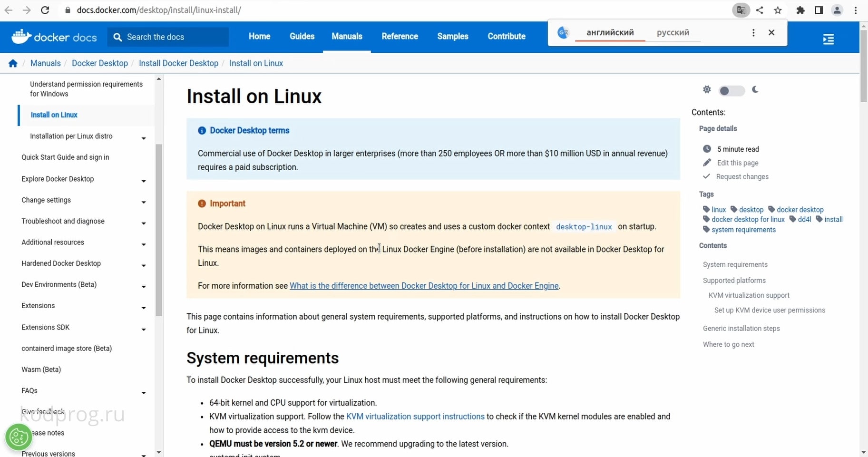Click the lock icon in the address bar

point(68,10)
